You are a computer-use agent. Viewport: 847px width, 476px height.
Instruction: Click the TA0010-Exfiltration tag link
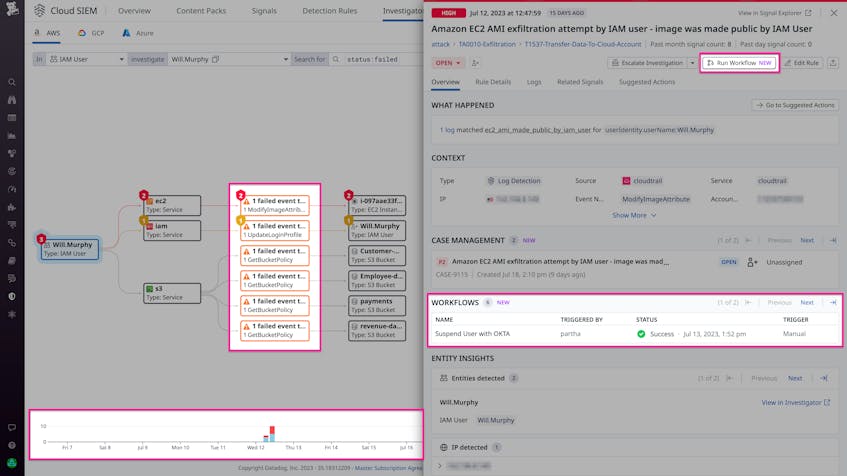pyautogui.click(x=487, y=44)
